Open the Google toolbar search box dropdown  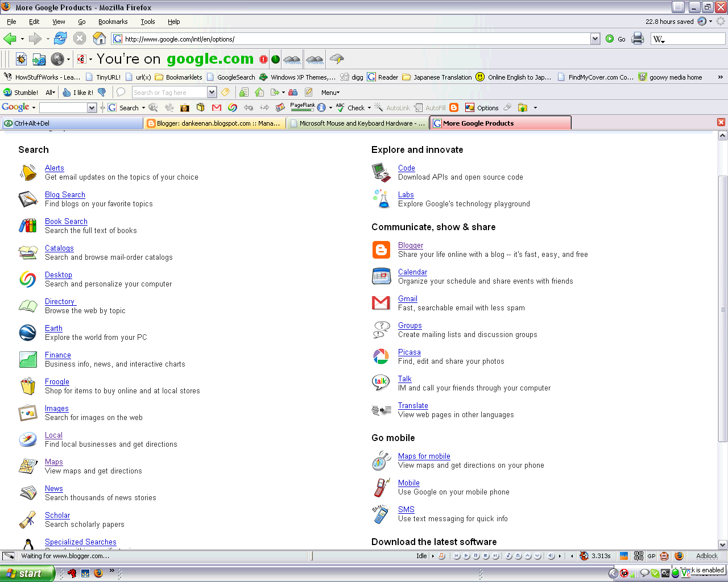pyautogui.click(x=92, y=107)
